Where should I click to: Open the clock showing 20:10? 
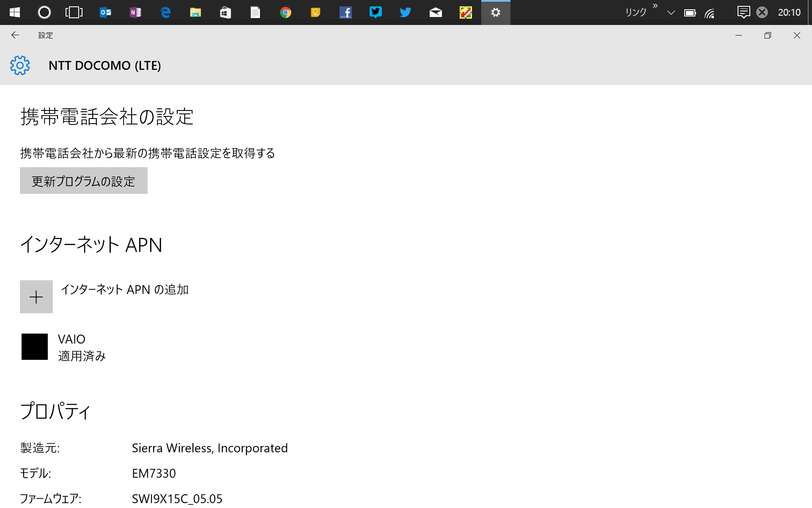coord(789,13)
